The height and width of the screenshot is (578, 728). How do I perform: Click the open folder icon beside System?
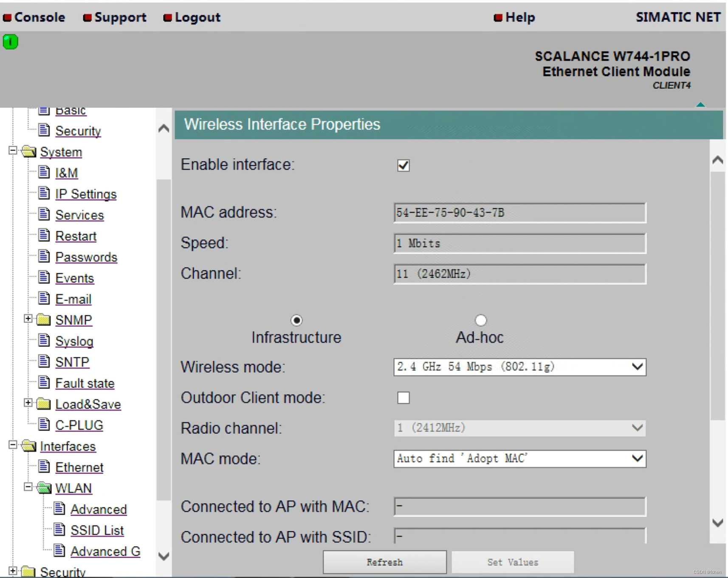[28, 151]
